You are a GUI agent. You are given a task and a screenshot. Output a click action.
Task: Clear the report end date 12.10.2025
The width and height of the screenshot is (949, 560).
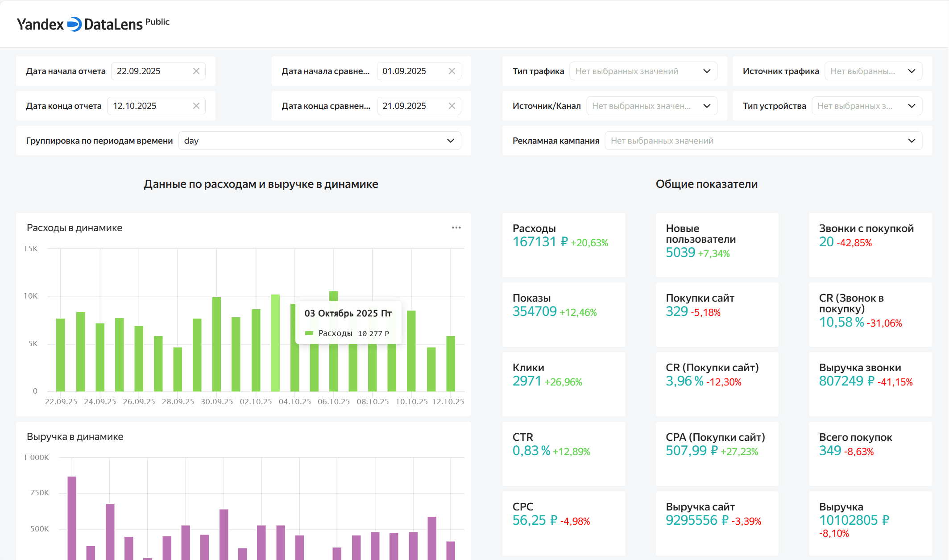(196, 106)
